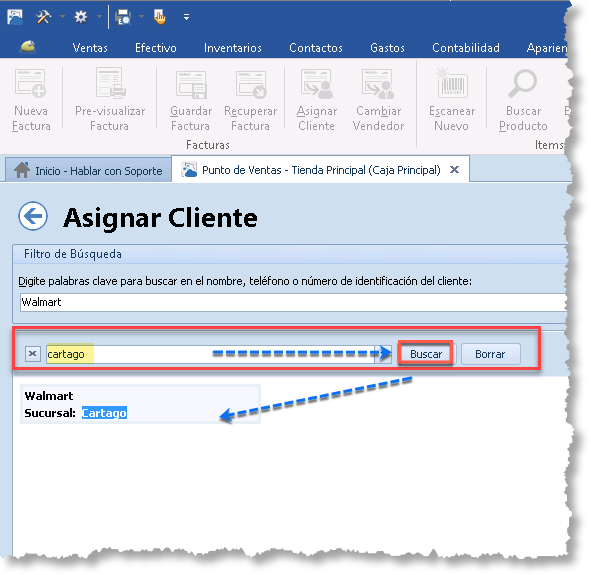
Task: Switch to Inicio - Hablar con Soporte tab
Action: pos(89,171)
